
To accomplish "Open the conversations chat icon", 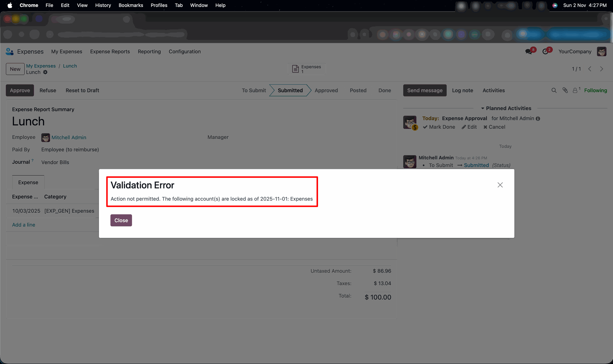I will tap(529, 51).
